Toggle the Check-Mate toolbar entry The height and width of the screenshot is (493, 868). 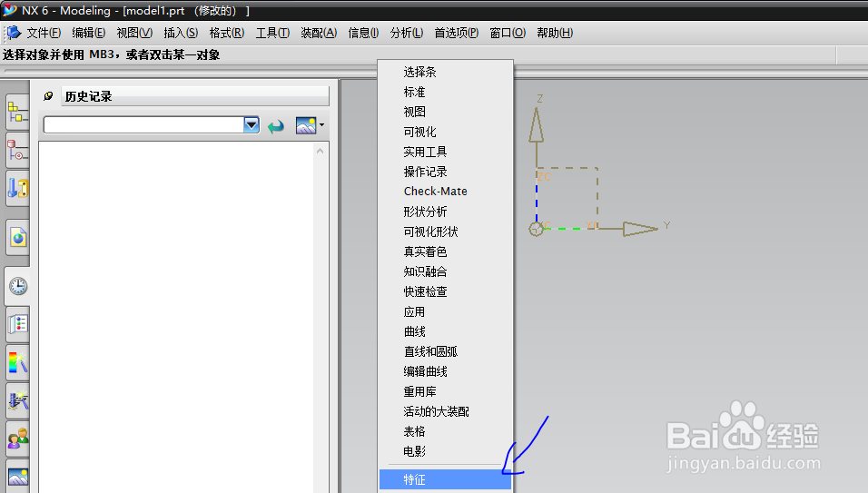coord(446,192)
